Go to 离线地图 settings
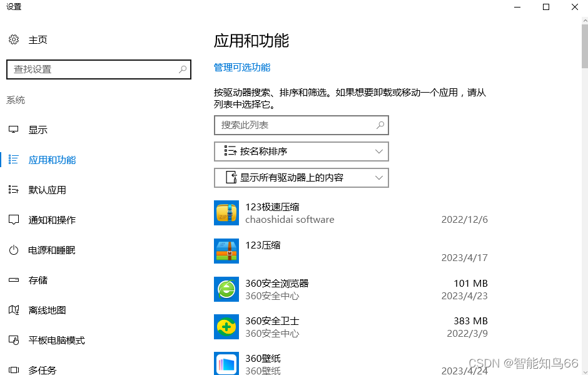The height and width of the screenshot is (375, 588). [x=48, y=310]
